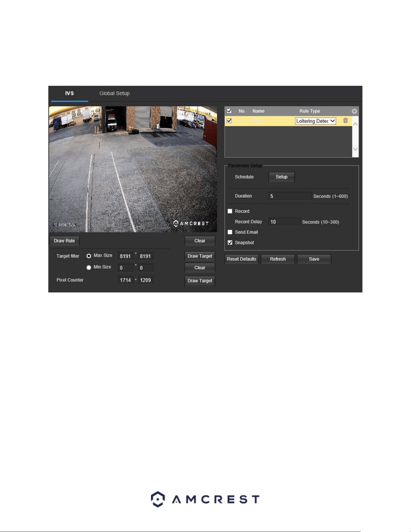Click the Min Size height field

pos(146,268)
